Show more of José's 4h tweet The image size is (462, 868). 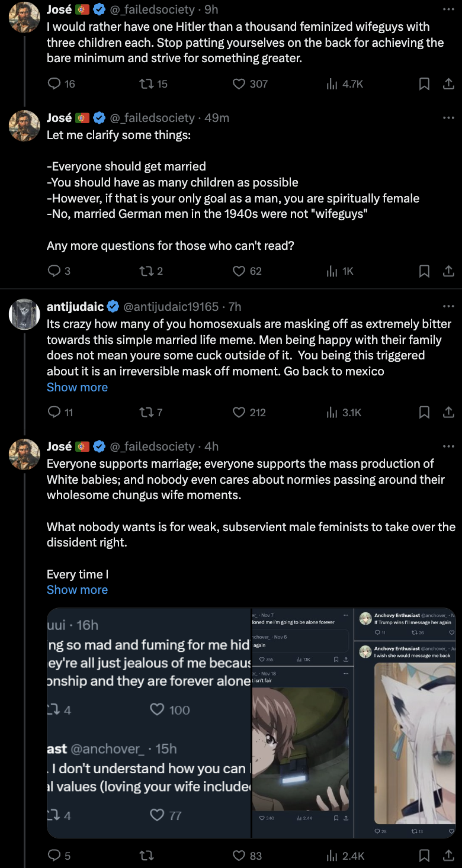[x=77, y=590]
